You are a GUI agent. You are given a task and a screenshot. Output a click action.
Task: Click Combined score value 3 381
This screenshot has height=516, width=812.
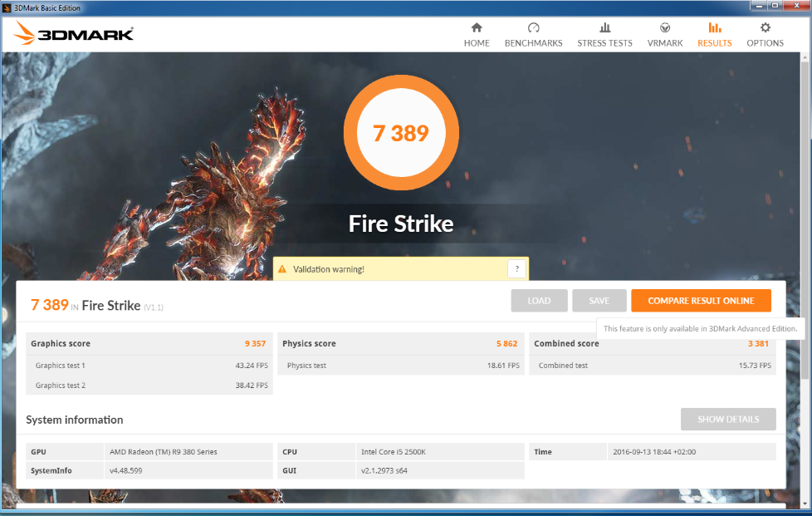(758, 343)
